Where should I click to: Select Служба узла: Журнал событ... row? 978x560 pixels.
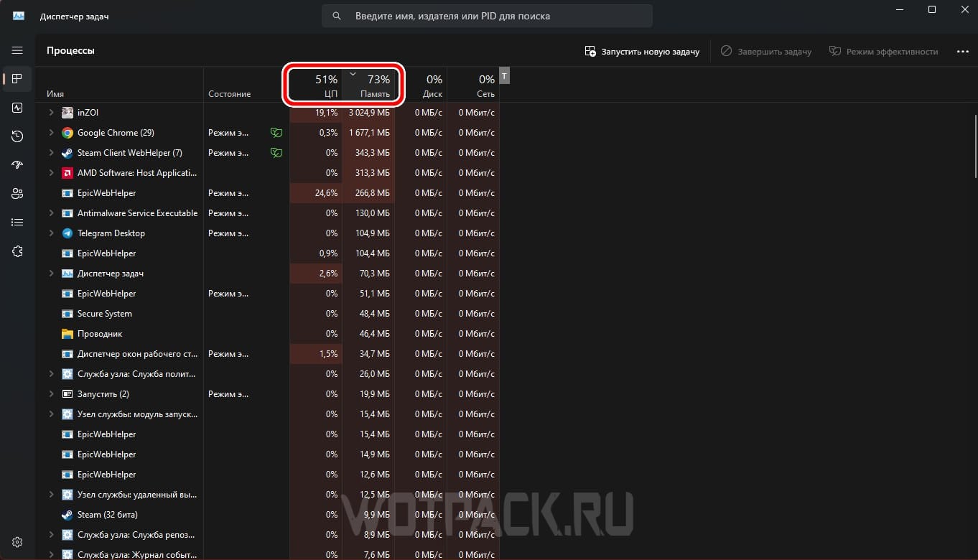[267, 554]
